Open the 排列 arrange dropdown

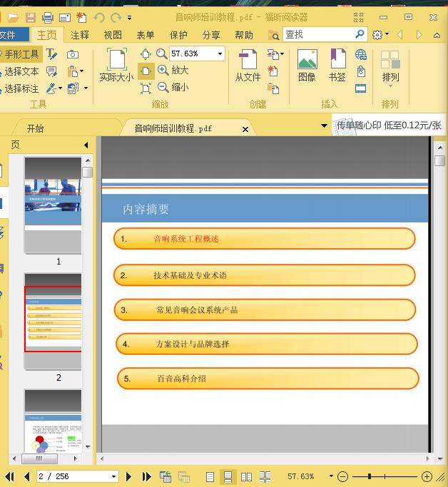pos(390,69)
